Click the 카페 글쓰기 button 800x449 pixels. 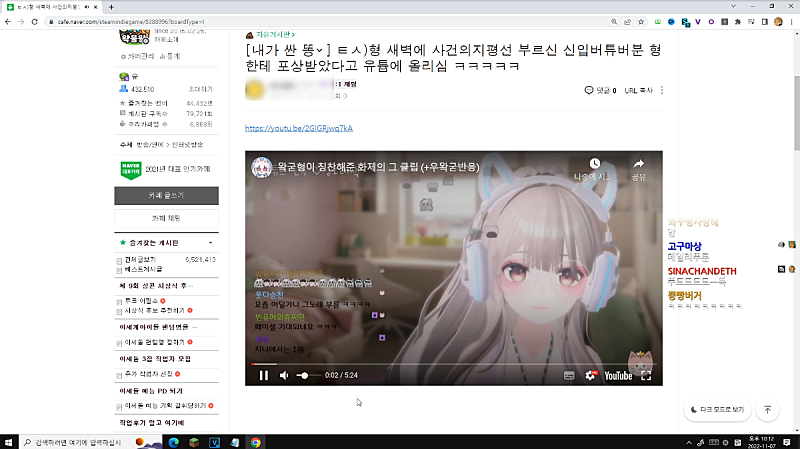pos(166,195)
